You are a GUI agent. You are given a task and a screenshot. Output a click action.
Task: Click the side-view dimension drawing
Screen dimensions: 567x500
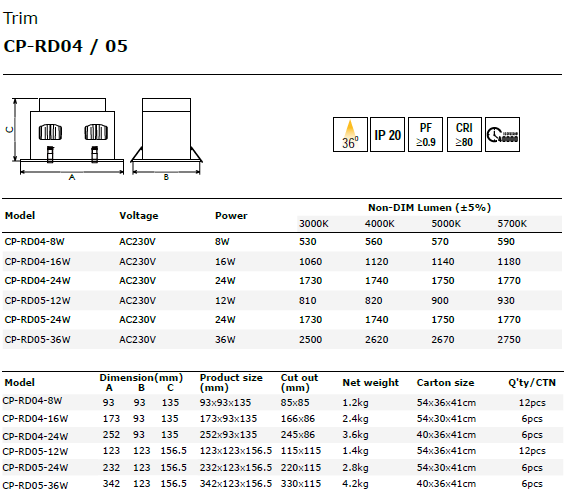166,139
